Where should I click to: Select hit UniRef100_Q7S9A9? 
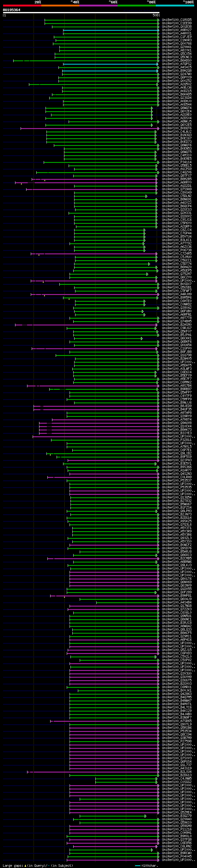click(177, 189)
